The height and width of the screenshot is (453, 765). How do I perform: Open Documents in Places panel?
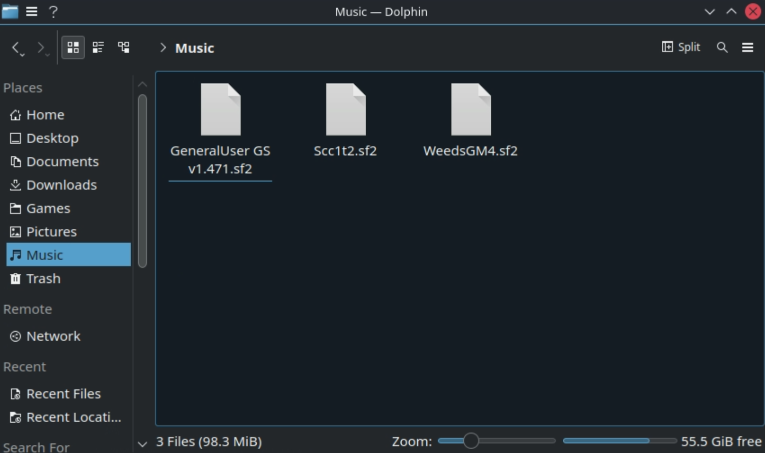click(x=68, y=161)
